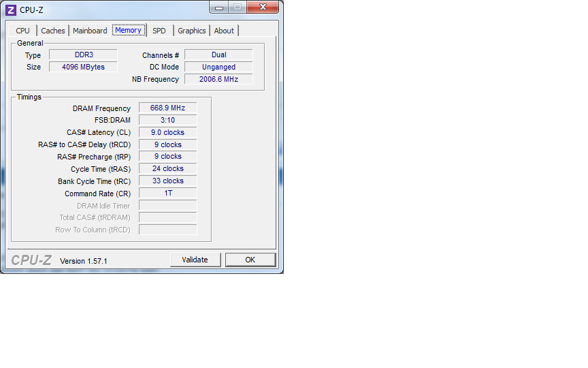Click the tRAS value 24 clocks

167,168
